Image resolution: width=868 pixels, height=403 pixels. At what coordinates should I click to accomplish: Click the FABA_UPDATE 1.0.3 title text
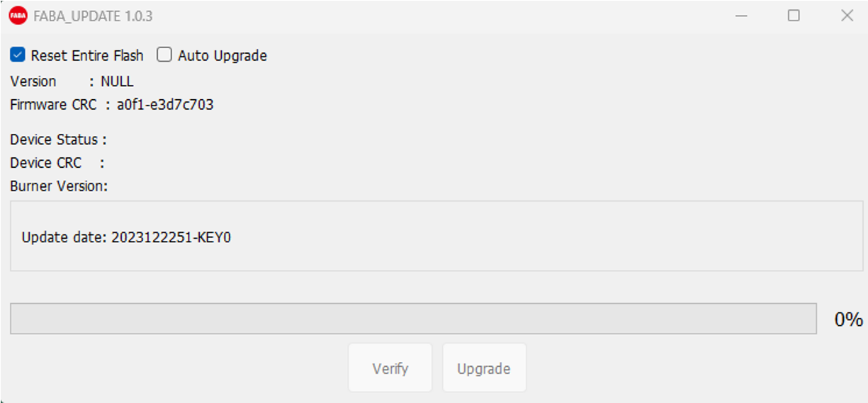pyautogui.click(x=93, y=16)
